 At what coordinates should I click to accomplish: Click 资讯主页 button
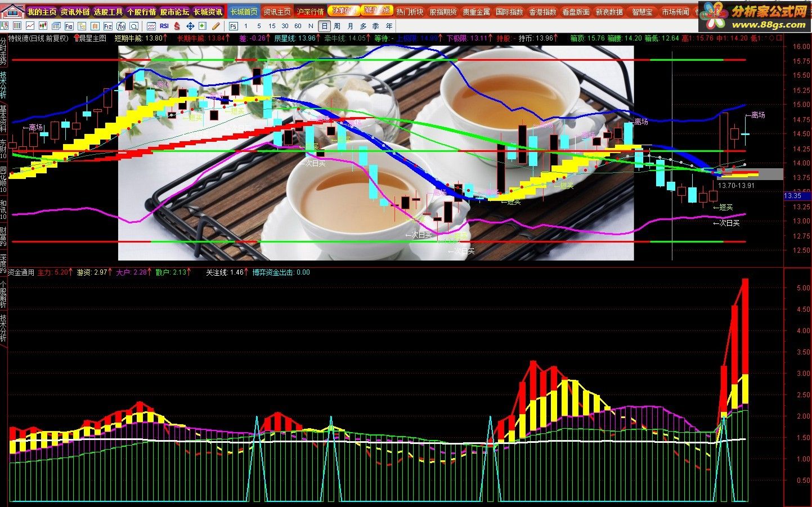pos(277,11)
